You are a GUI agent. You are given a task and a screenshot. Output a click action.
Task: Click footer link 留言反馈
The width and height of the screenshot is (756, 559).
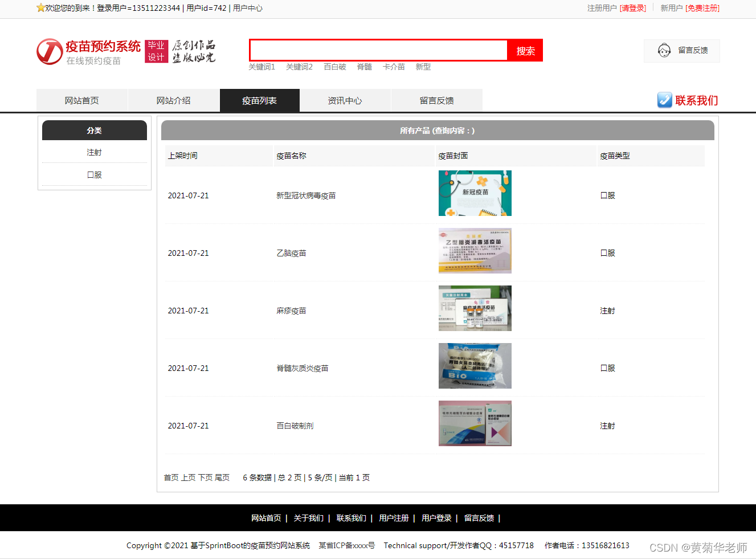click(x=480, y=518)
